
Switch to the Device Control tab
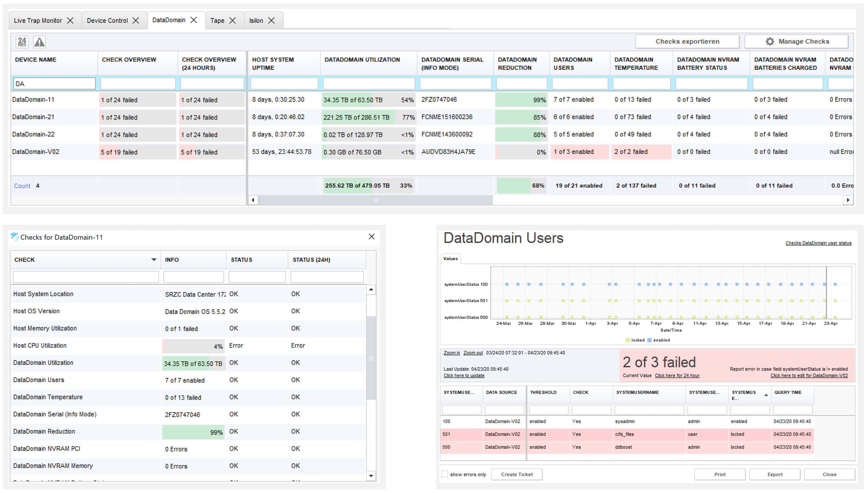click(x=107, y=20)
